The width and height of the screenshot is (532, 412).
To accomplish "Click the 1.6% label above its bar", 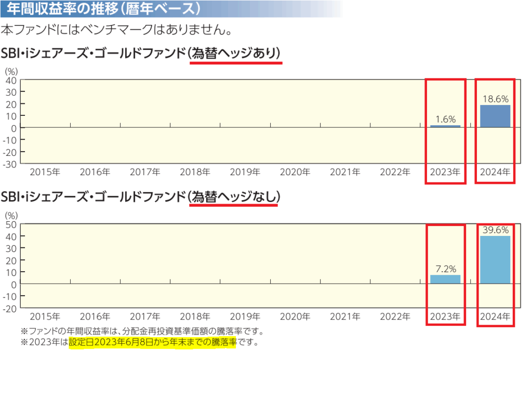I will [x=445, y=119].
